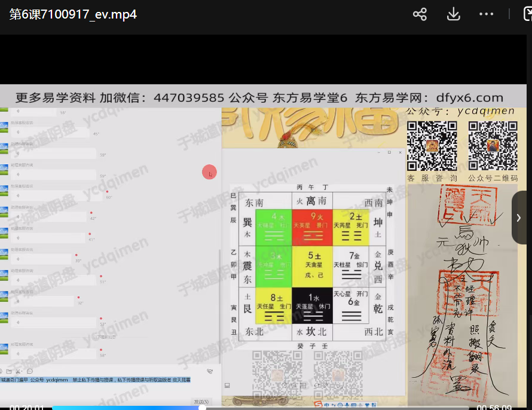Click the close button of the chart window
Image resolution: width=532 pixels, height=410 pixels.
click(401, 153)
